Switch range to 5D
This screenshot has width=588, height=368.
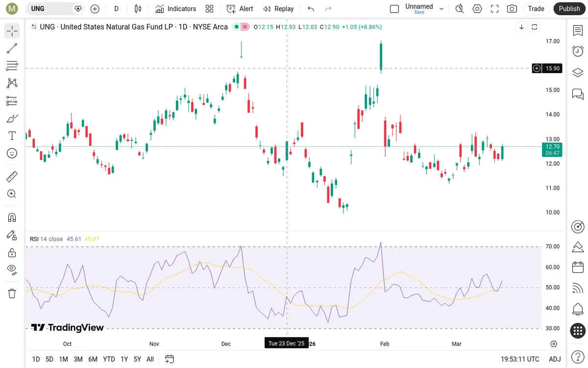click(x=49, y=359)
